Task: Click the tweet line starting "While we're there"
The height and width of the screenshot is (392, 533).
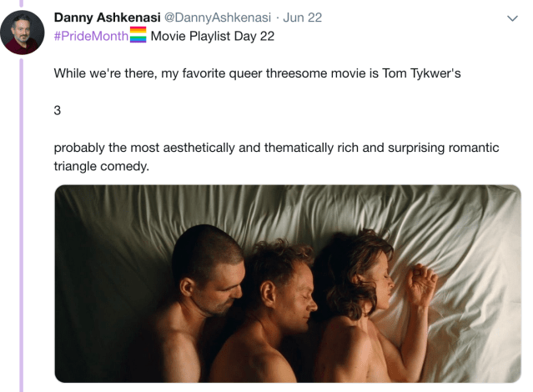Action: click(257, 73)
